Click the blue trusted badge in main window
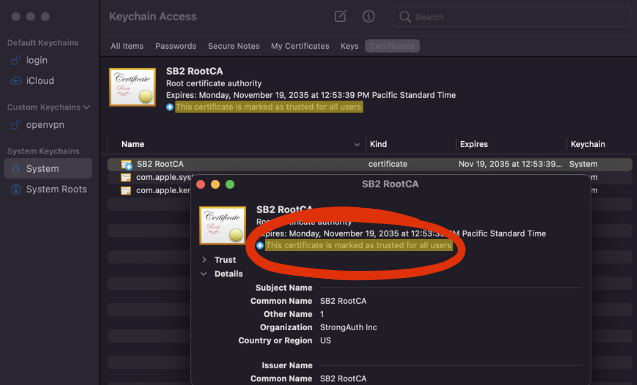This screenshot has height=385, width=637. [170, 107]
